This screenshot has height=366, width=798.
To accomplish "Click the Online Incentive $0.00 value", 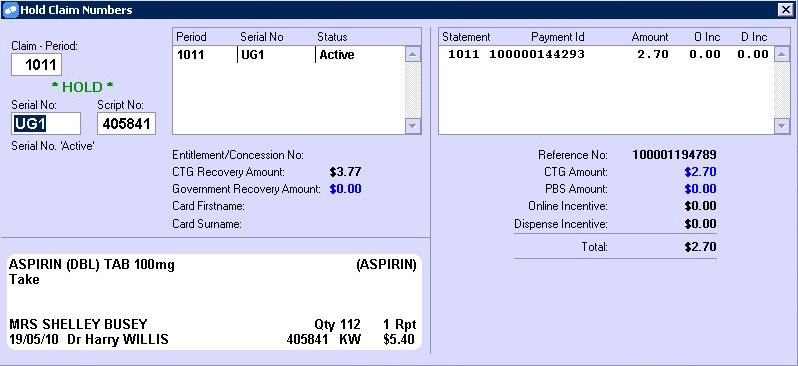I will (700, 206).
